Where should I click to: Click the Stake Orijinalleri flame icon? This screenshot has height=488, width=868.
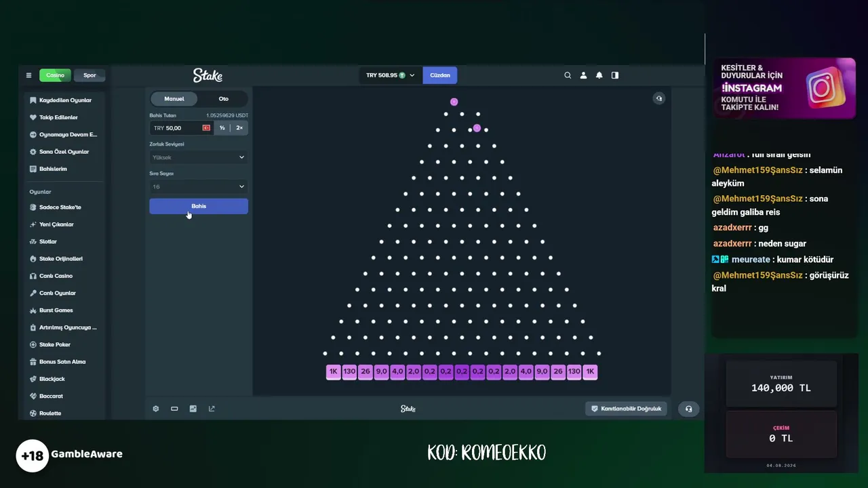tap(33, 259)
